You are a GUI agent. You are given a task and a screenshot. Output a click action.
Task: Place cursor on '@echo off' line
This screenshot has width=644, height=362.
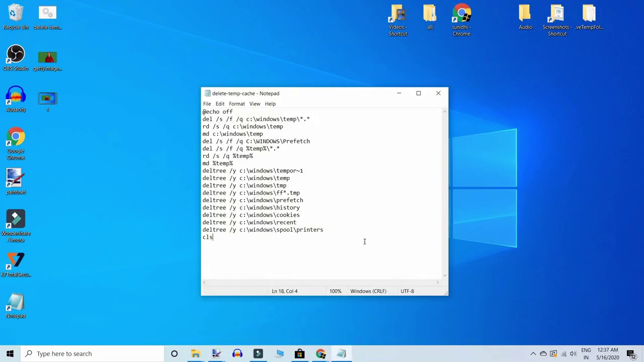click(x=217, y=112)
